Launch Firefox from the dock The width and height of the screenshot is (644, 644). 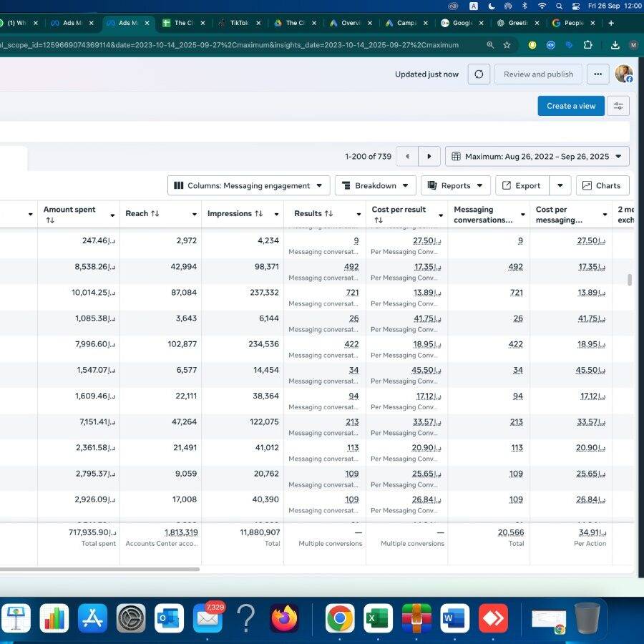pyautogui.click(x=284, y=618)
